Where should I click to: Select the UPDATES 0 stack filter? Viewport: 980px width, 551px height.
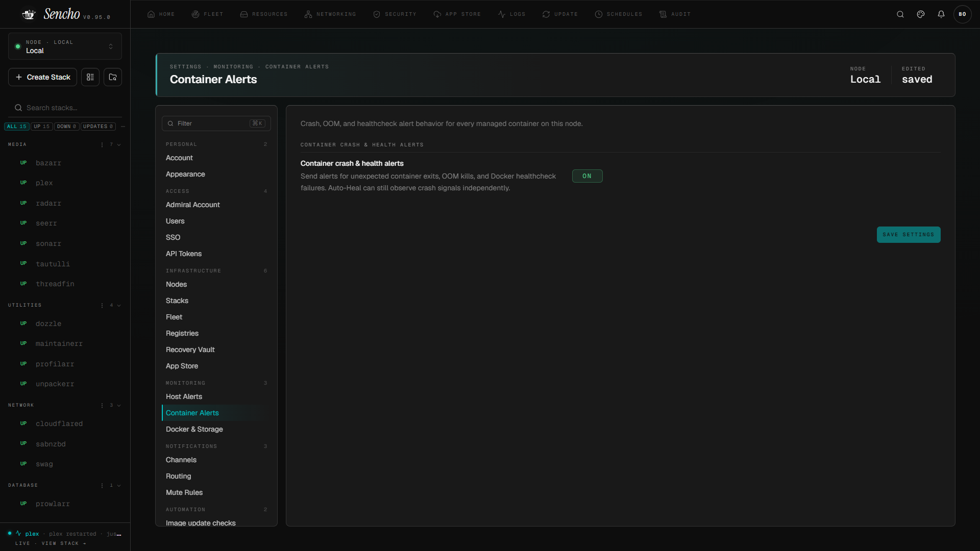(x=98, y=127)
